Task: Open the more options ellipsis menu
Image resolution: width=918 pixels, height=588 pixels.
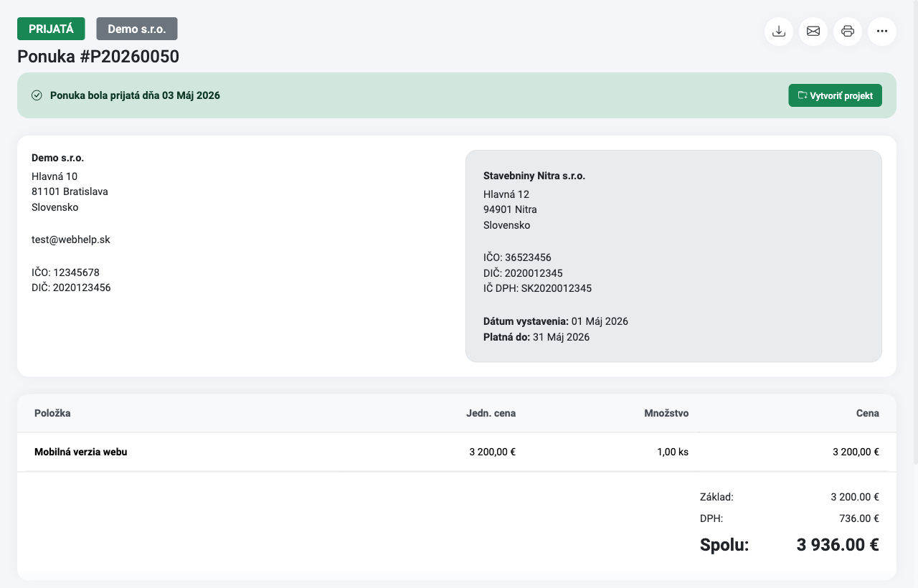Action: 882,32
